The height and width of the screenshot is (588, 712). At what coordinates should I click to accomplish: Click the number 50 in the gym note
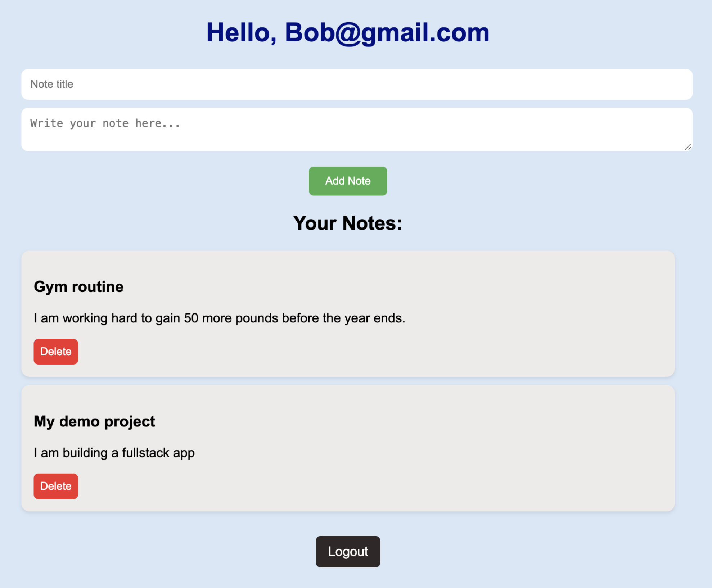point(191,318)
